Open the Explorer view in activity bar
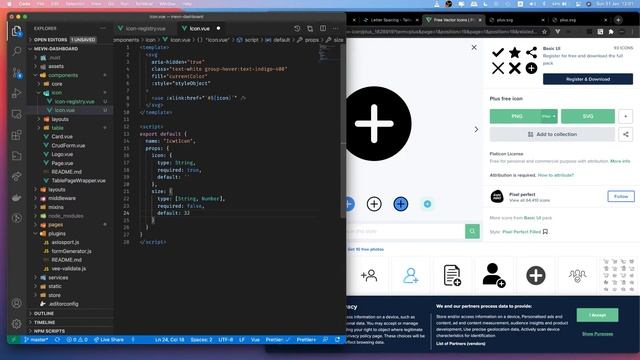Image resolution: width=640 pixels, height=360 pixels. pyautogui.click(x=16, y=31)
